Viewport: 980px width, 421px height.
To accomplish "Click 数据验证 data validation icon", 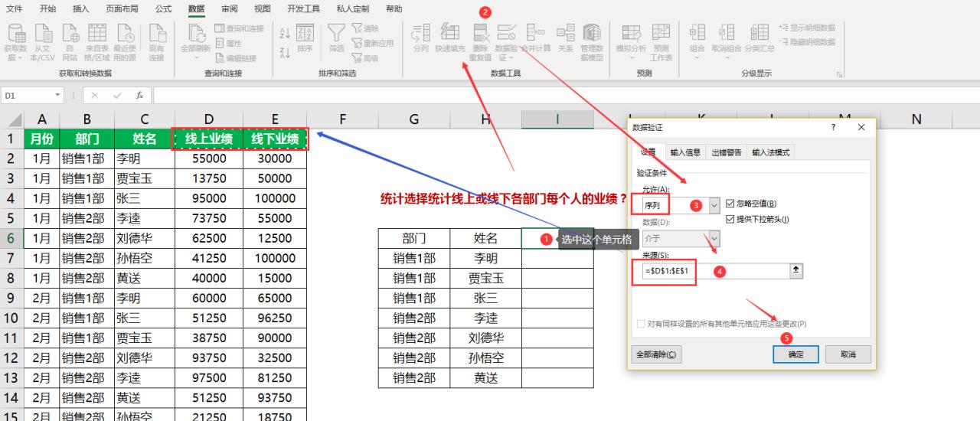I will coord(506,42).
